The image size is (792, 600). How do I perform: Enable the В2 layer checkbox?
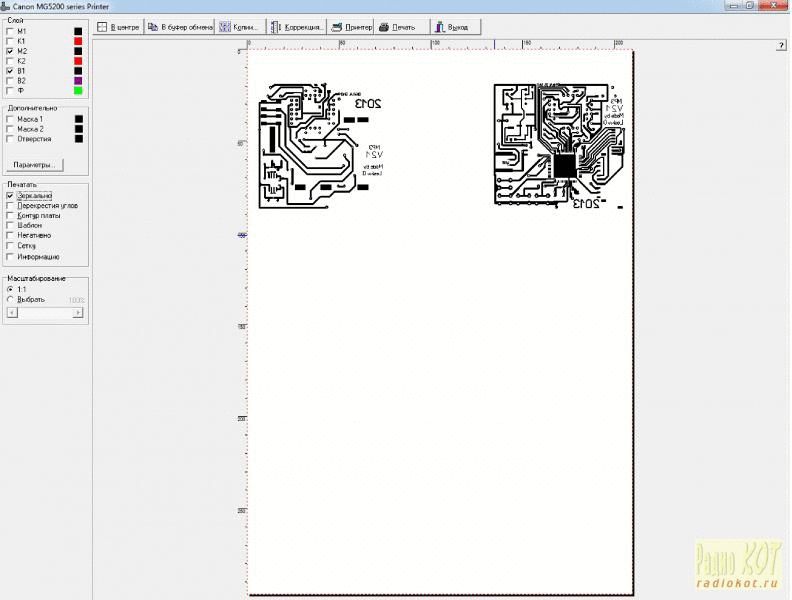pyautogui.click(x=10, y=80)
